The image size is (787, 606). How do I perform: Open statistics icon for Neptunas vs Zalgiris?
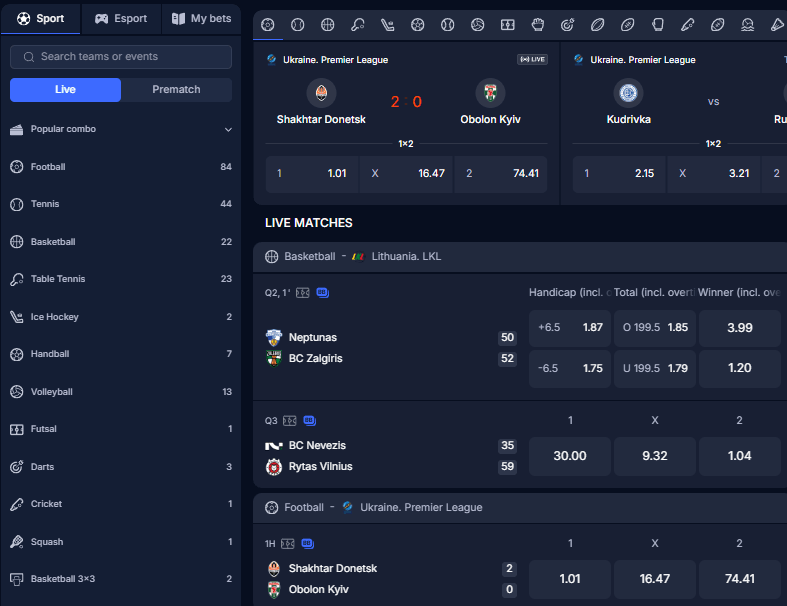323,293
